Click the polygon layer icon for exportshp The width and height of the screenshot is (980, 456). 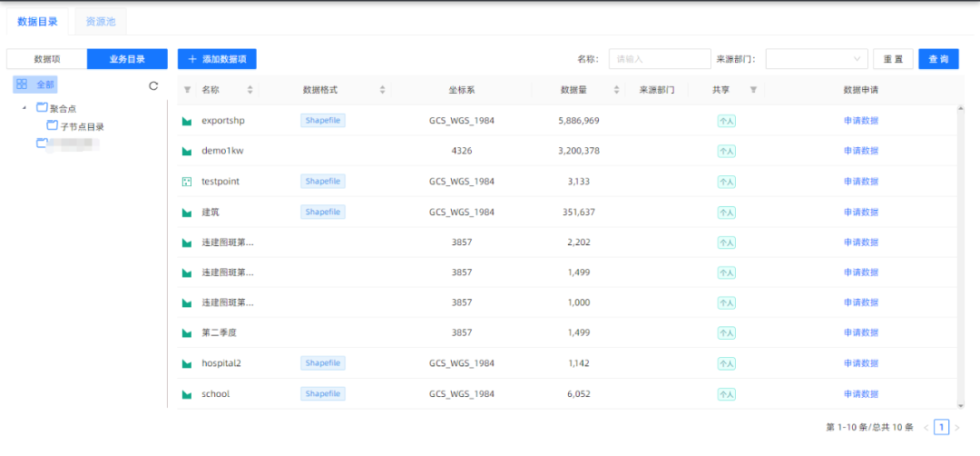coord(186,122)
